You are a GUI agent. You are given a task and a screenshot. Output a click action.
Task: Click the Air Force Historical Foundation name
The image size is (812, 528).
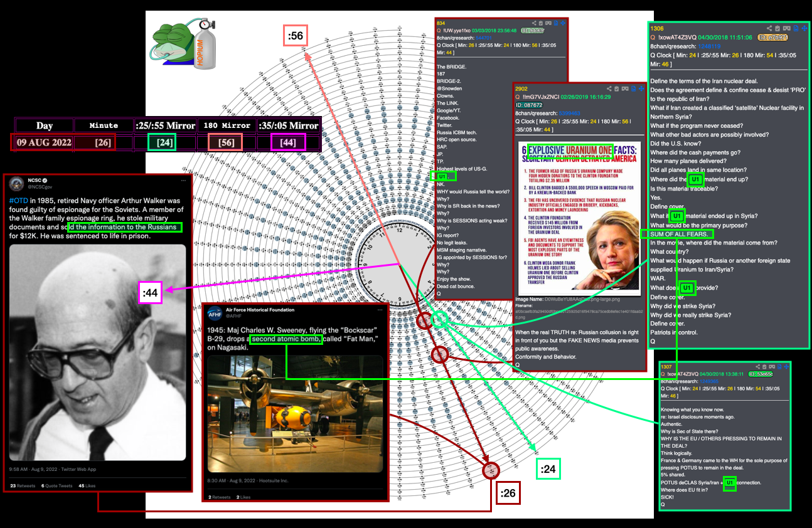coord(260,310)
